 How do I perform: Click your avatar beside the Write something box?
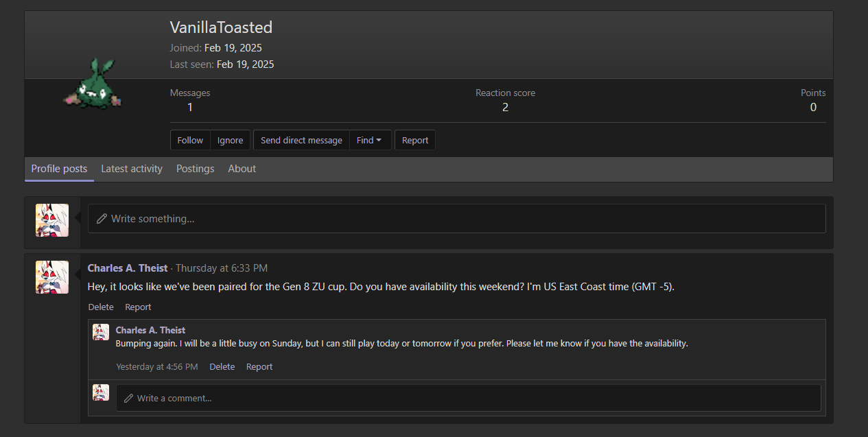click(x=52, y=220)
